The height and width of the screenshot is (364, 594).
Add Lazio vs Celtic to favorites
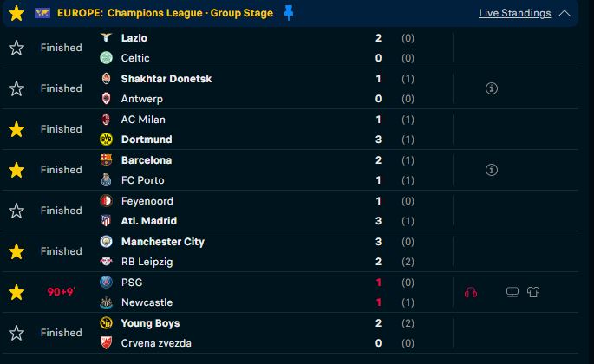point(16,48)
